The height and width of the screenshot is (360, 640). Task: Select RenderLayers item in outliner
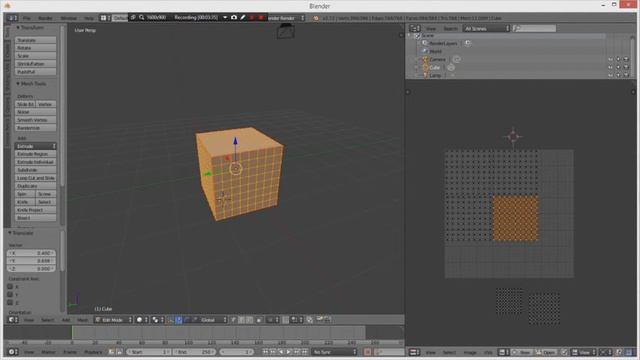tap(443, 43)
